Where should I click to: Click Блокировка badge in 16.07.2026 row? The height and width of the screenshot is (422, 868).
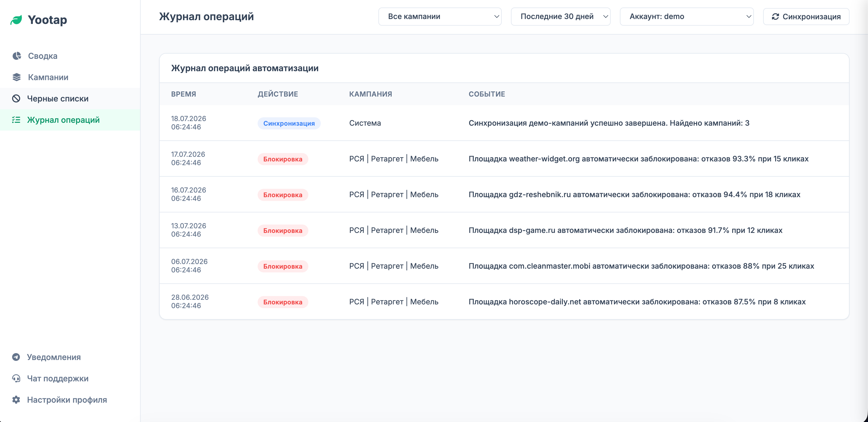pyautogui.click(x=283, y=195)
